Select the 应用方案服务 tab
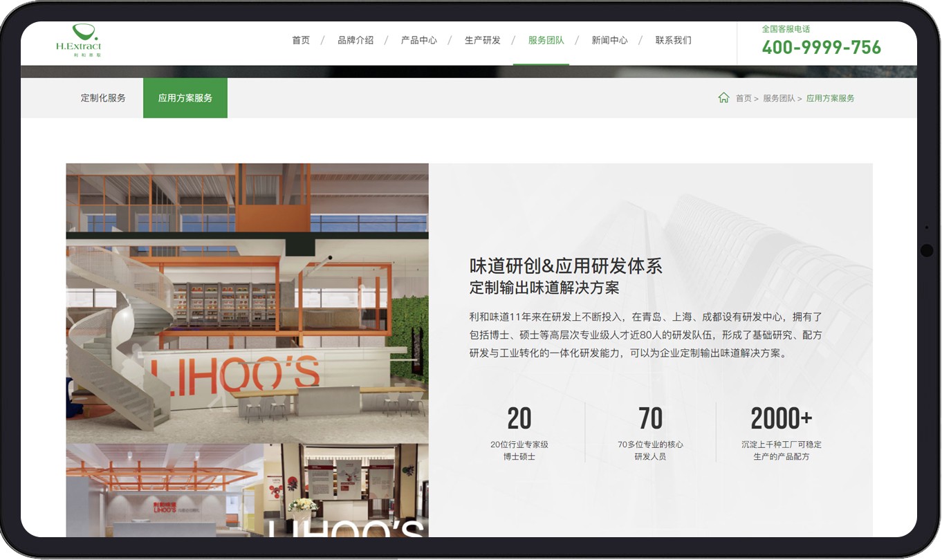The height and width of the screenshot is (560, 942). point(185,98)
